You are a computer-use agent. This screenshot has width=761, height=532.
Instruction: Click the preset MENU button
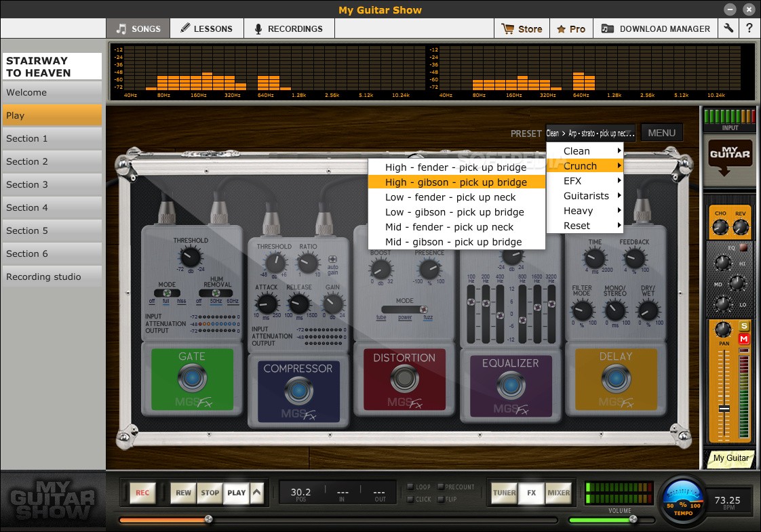[x=661, y=133]
